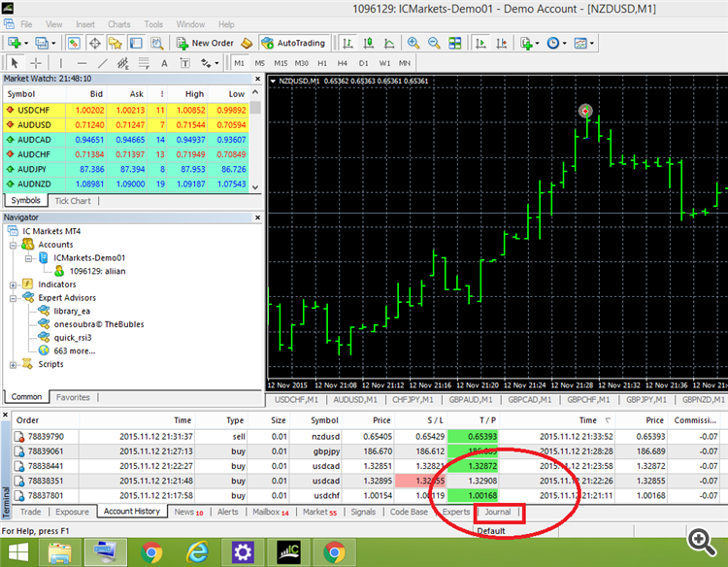The height and width of the screenshot is (567, 728).
Task: Select the trendline drawing tool
Action: click(103, 63)
